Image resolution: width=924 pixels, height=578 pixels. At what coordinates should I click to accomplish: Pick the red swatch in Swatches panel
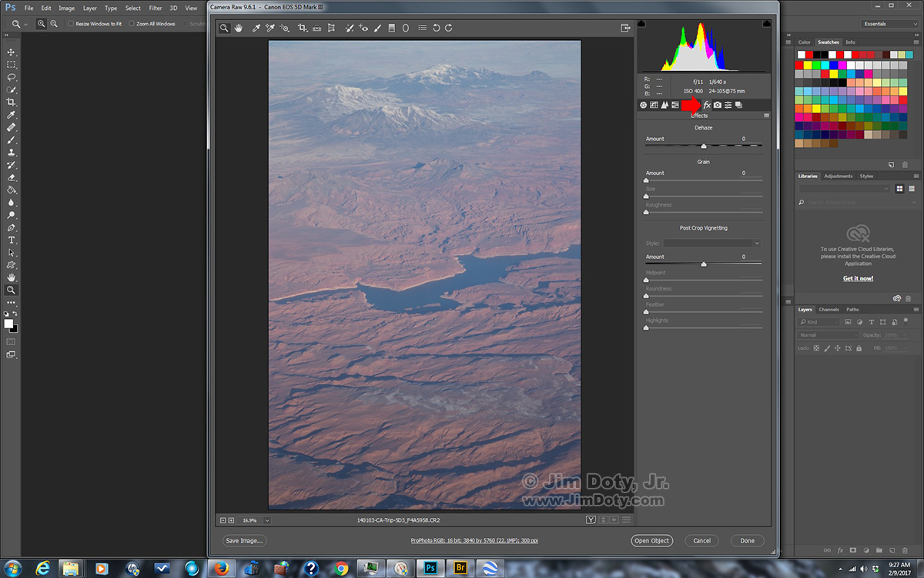[799, 66]
